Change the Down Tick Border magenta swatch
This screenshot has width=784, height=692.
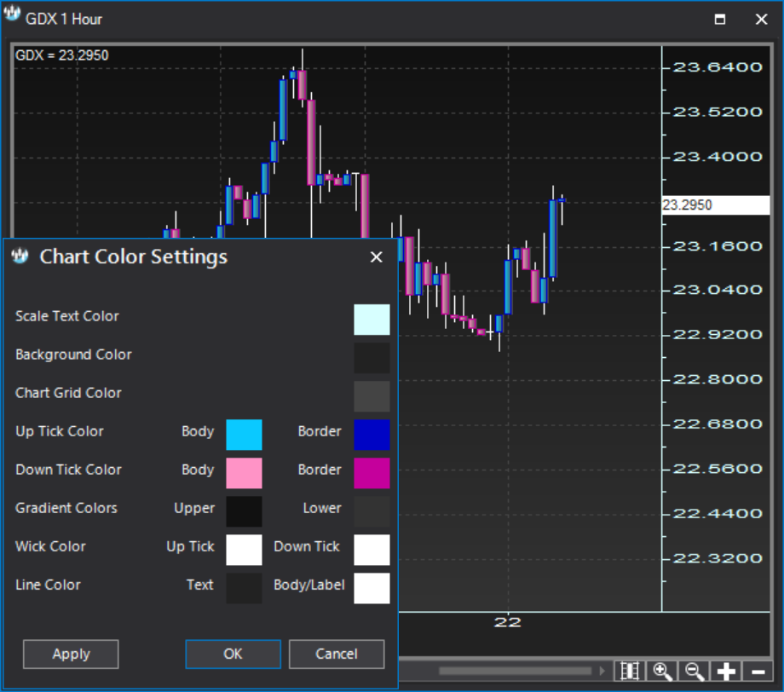click(372, 473)
